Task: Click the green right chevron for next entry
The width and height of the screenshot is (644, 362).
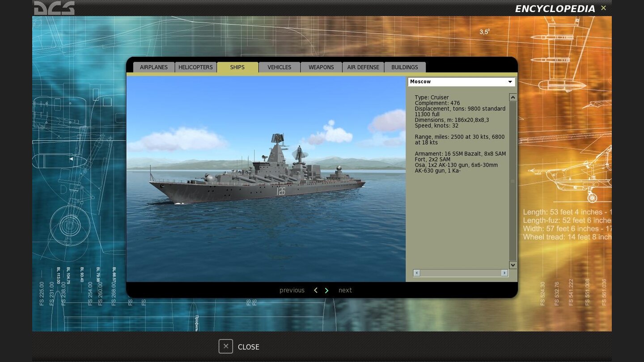Action: [x=326, y=290]
